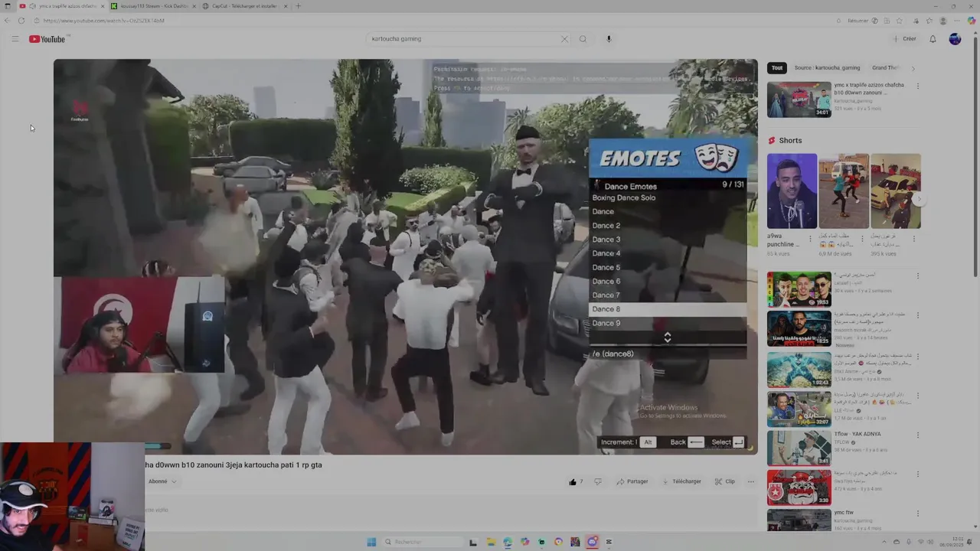Click the Partager button
The image size is (980, 551).
(x=633, y=481)
